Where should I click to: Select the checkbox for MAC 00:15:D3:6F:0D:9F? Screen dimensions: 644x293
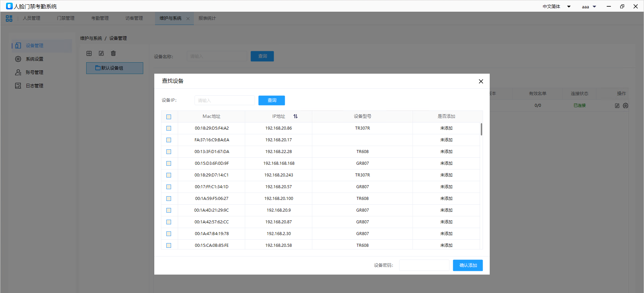169,163
